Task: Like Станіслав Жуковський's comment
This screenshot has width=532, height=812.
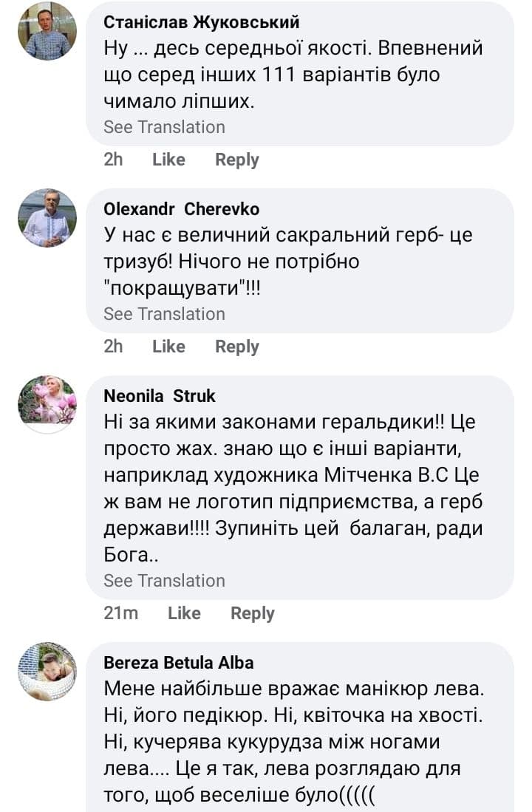Action: coord(168,160)
